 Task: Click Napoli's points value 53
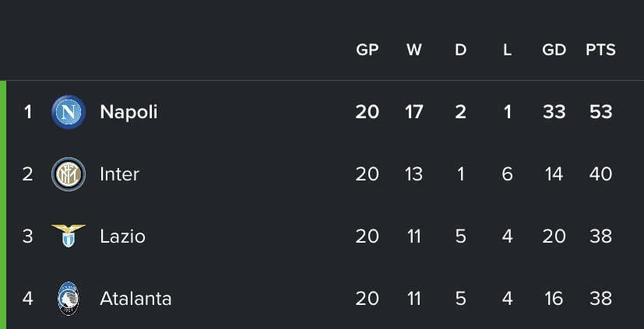[600, 112]
